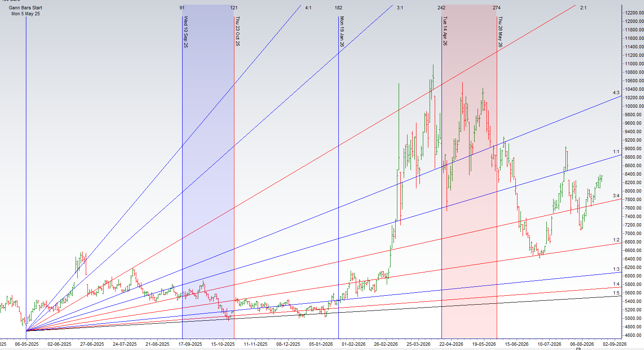This screenshot has width=644, height=350.
Task: Click the 7200.00 price on the price scale
Action: click(634, 225)
